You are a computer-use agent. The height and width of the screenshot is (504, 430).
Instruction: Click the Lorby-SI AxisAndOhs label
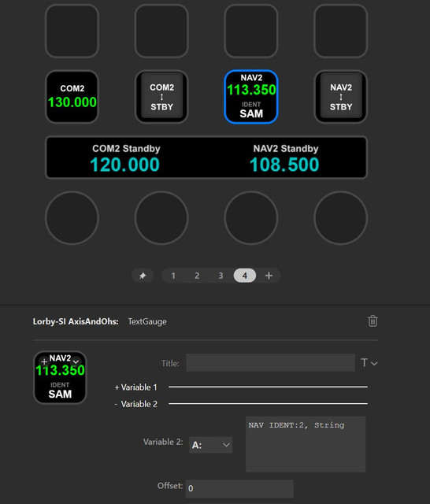click(x=76, y=321)
